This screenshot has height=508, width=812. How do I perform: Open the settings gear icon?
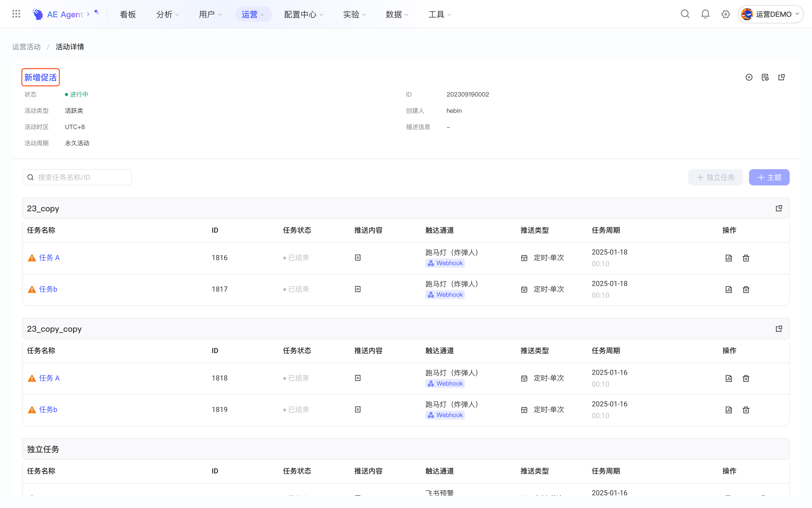point(725,14)
